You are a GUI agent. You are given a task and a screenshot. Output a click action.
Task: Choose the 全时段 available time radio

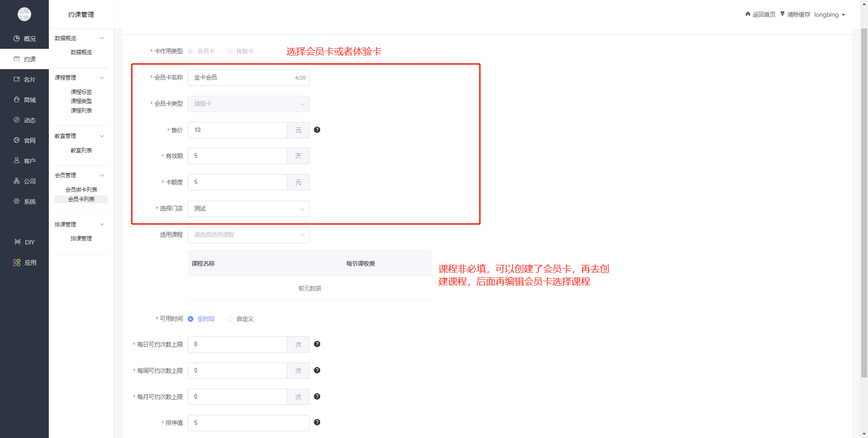pos(191,319)
